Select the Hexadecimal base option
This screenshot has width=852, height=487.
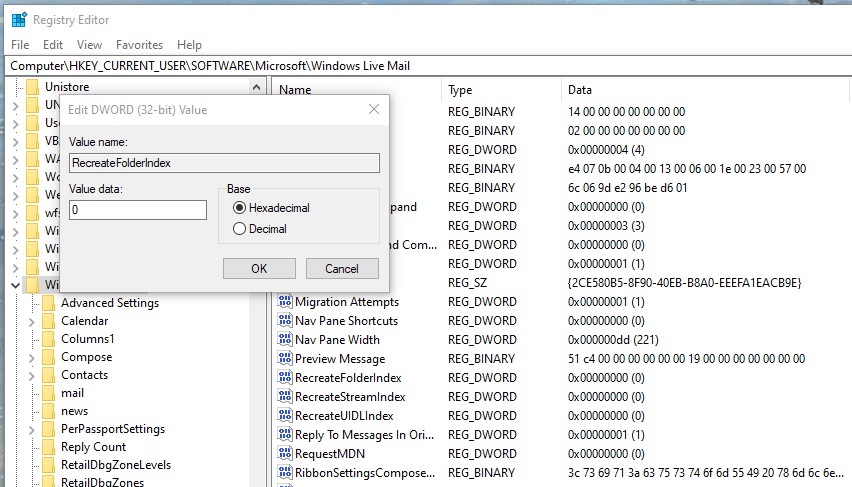coord(239,208)
